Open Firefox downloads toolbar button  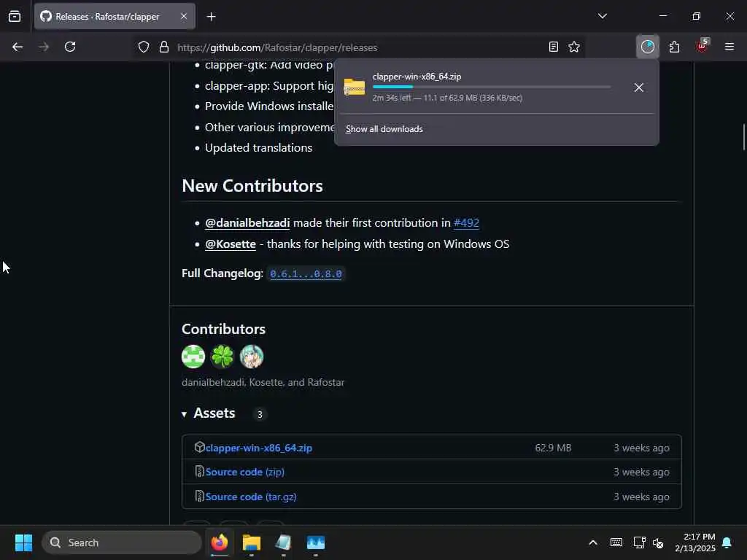[x=648, y=47]
